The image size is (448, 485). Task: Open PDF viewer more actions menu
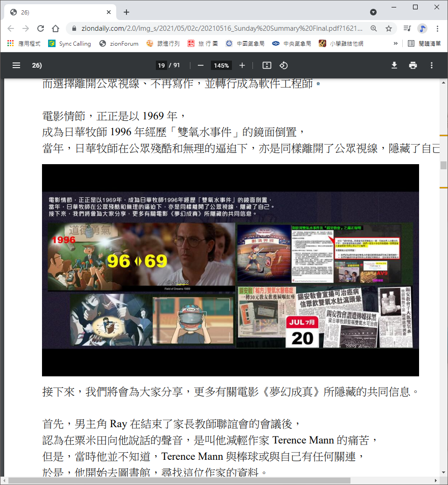click(432, 65)
